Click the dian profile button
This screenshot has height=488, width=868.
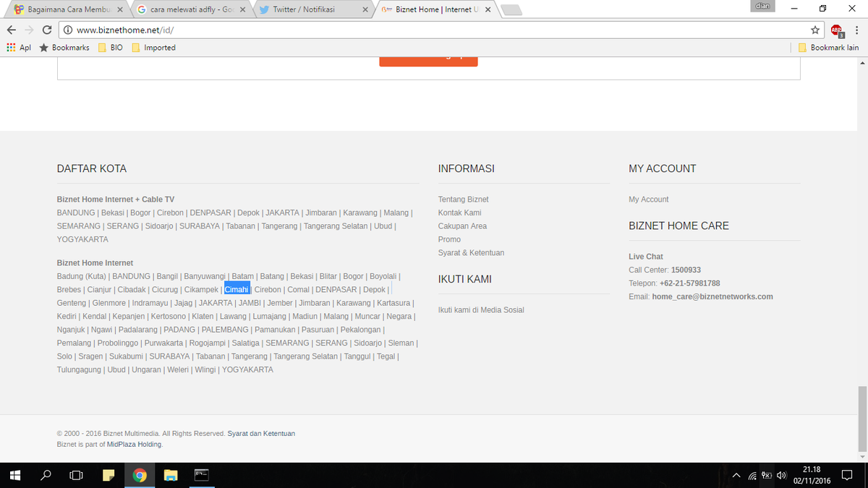[x=762, y=6]
